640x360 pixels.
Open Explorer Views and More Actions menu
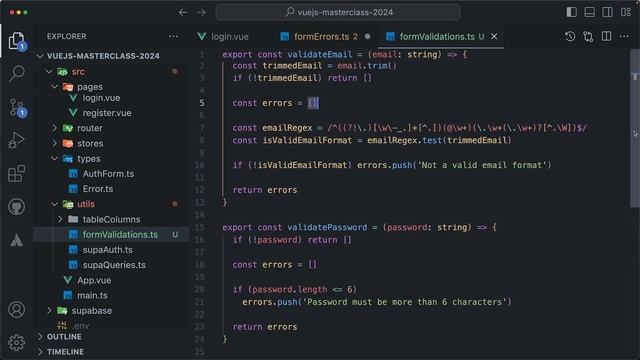pyautogui.click(x=173, y=36)
